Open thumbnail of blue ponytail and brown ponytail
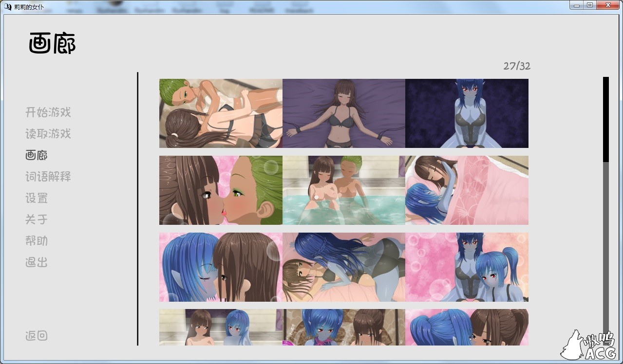 coord(467,328)
